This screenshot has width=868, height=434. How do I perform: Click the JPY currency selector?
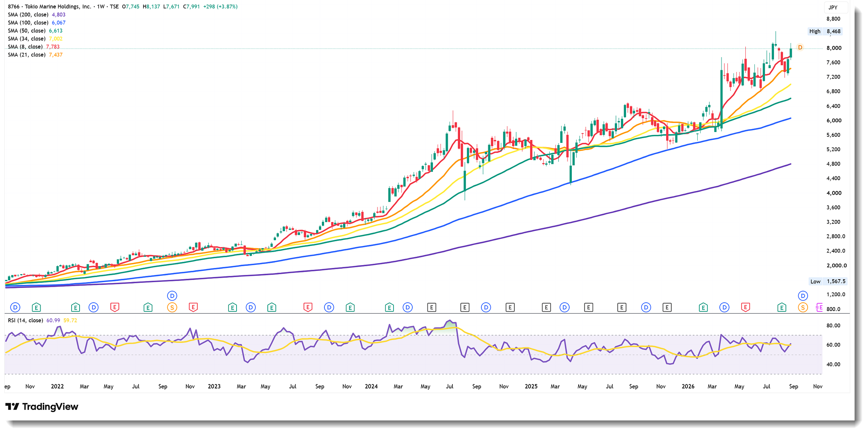click(833, 7)
